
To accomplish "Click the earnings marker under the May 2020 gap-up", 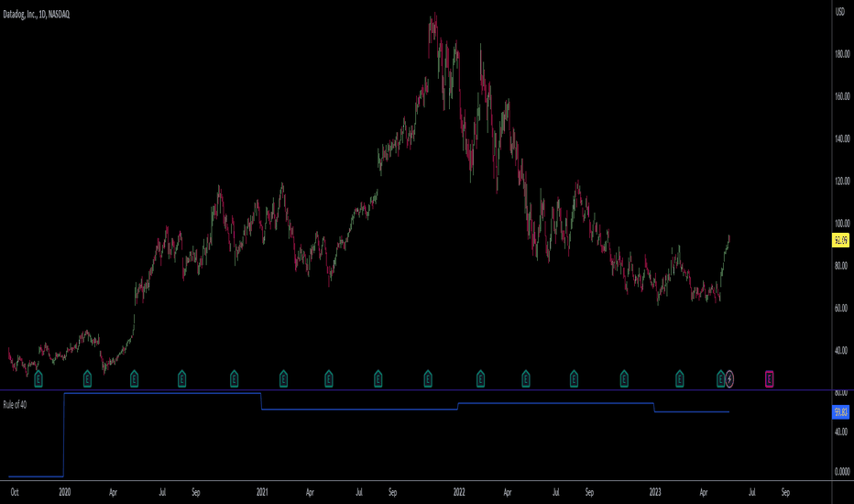I will click(x=134, y=378).
